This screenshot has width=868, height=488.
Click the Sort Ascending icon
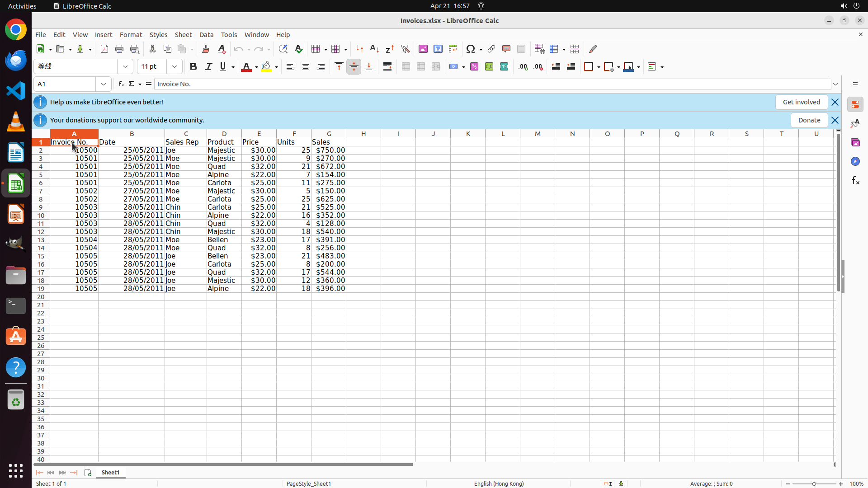[x=374, y=49]
